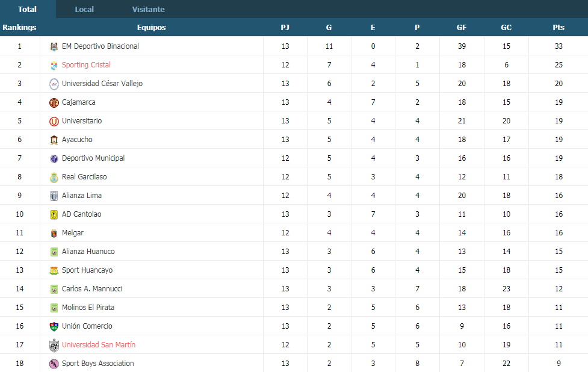Click the AD Cantolao yellow badge
The image size is (588, 372).
point(54,214)
